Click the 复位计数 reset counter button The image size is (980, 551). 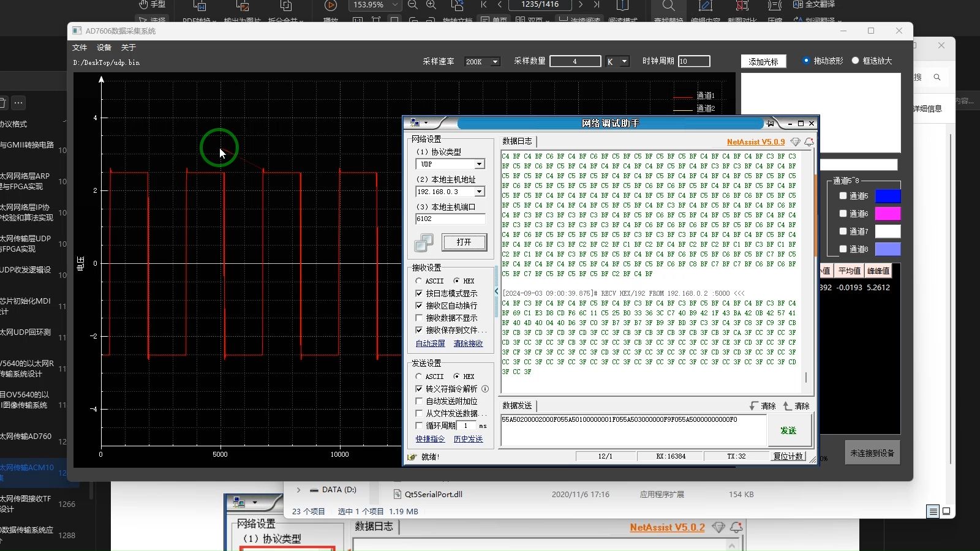788,456
